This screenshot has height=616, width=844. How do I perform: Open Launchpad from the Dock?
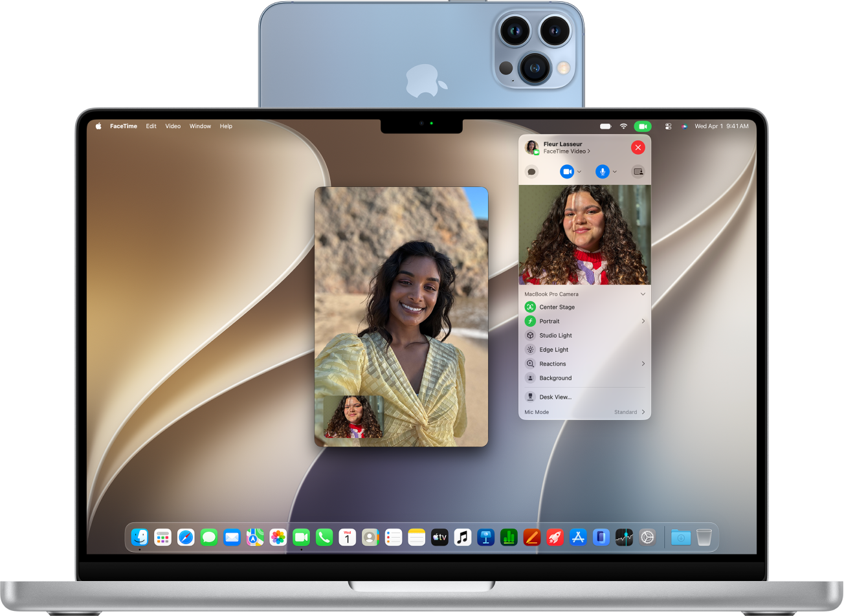point(163,537)
